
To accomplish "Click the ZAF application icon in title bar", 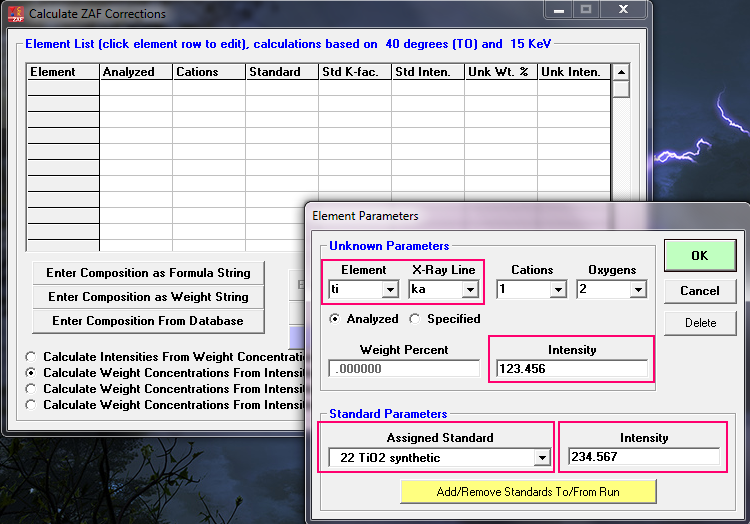I will pyautogui.click(x=15, y=14).
